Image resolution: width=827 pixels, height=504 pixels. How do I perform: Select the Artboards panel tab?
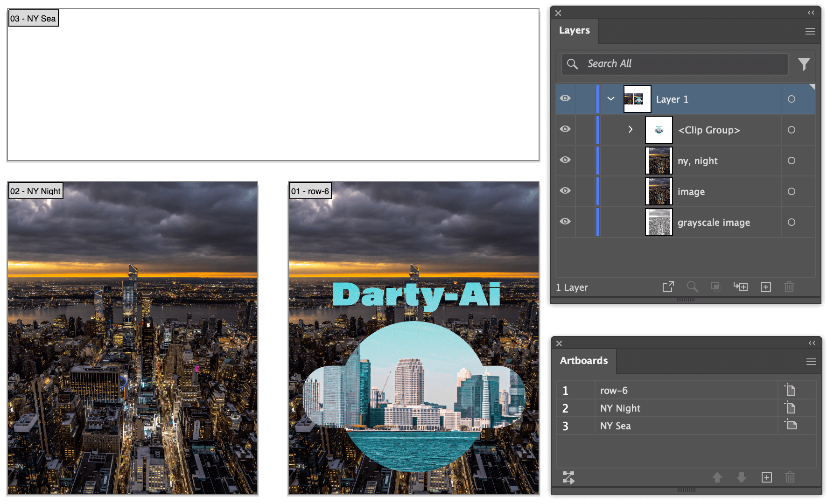(x=584, y=361)
